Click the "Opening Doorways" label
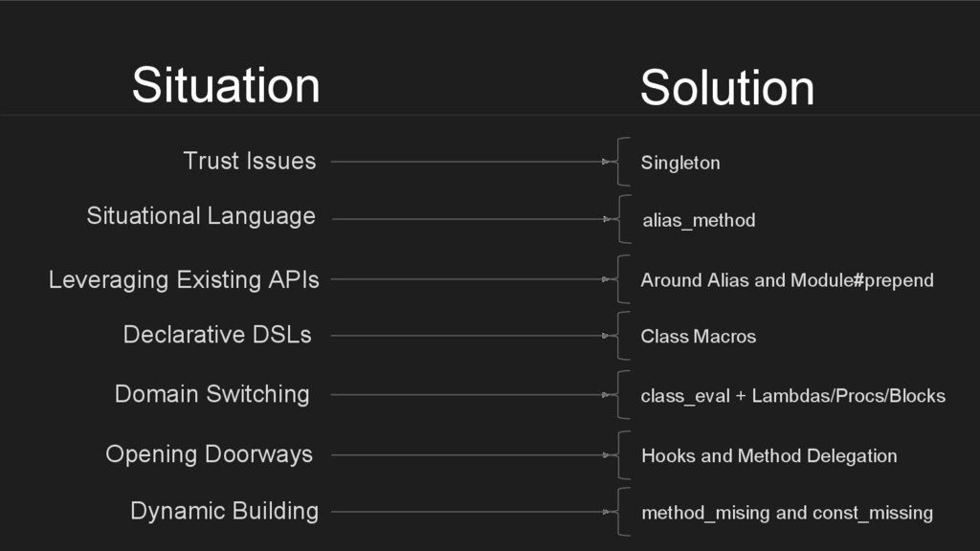The width and height of the screenshot is (980, 551). click(209, 454)
